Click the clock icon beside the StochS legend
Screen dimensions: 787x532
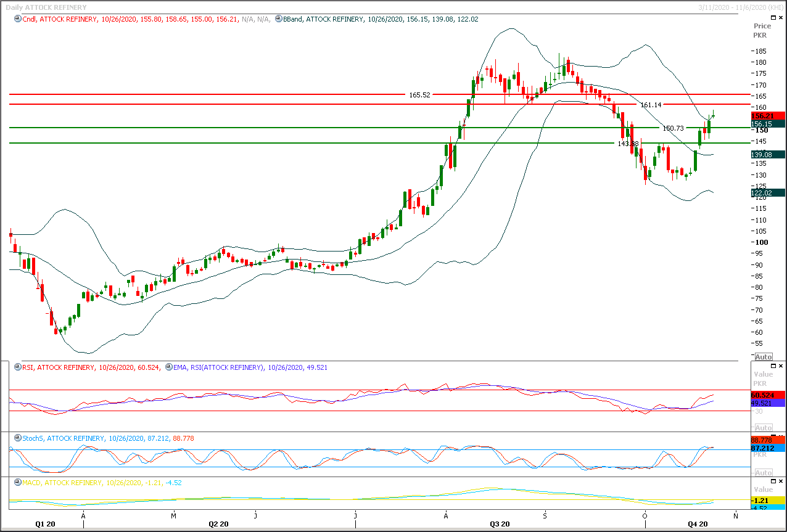17,438
